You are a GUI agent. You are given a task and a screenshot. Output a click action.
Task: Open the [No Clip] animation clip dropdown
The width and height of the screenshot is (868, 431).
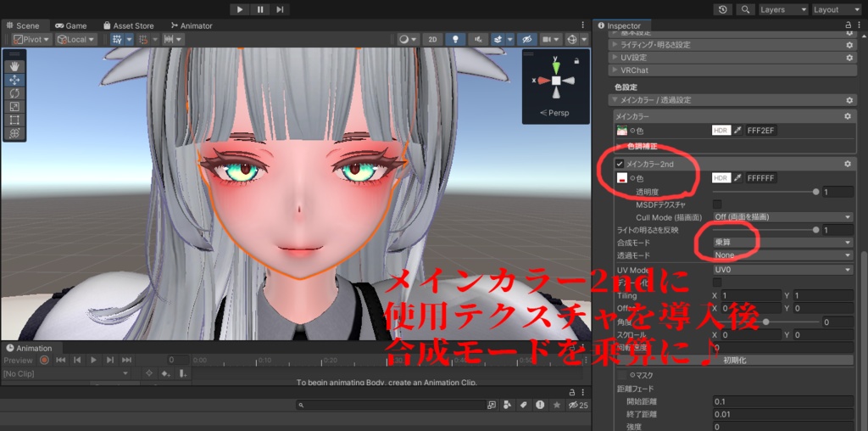point(66,373)
